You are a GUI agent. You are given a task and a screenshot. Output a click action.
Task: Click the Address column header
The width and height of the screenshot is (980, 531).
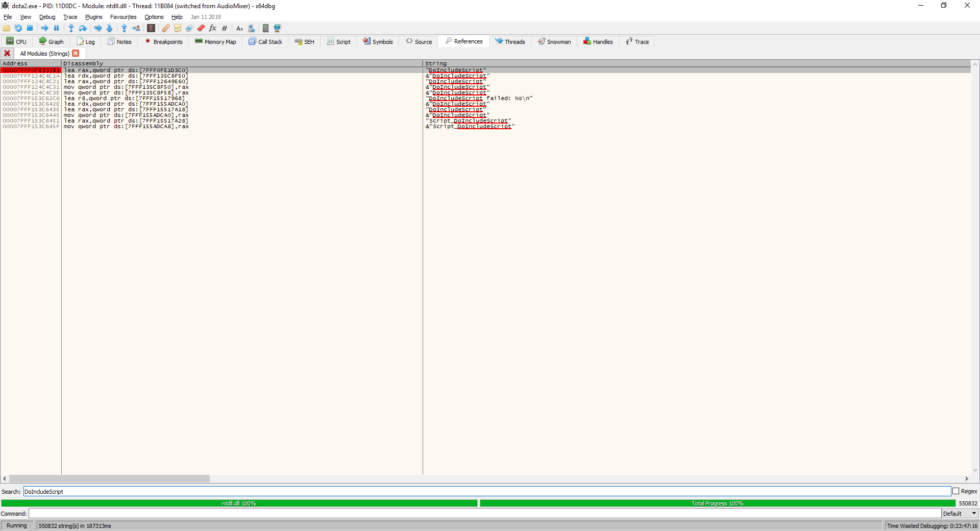click(x=31, y=63)
